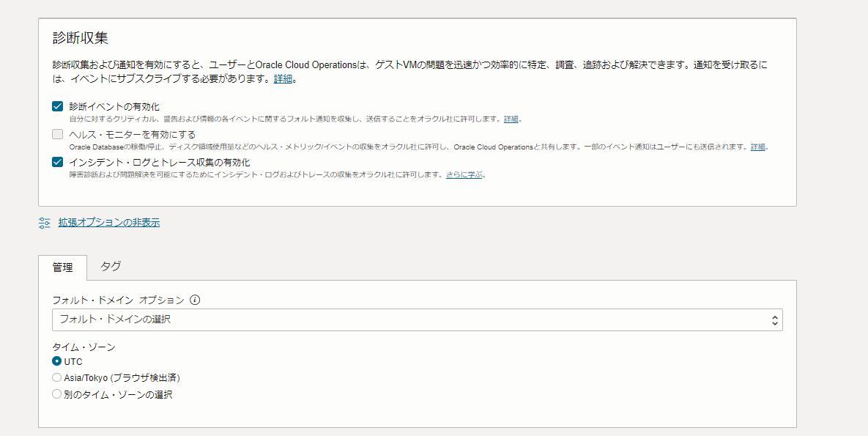The height and width of the screenshot is (436, 868).
Task: Open 詳細 link in the 診断収集 intro paragraph
Action: pos(283,79)
